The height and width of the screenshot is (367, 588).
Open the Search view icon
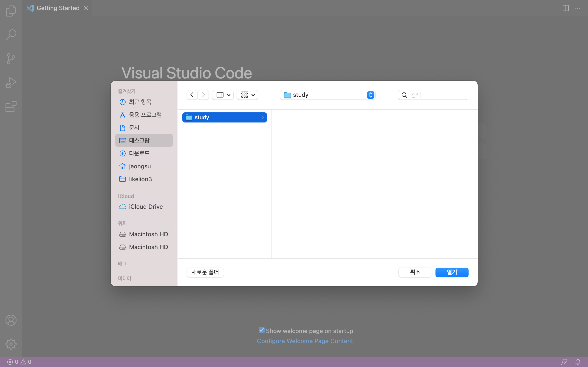[x=11, y=35]
